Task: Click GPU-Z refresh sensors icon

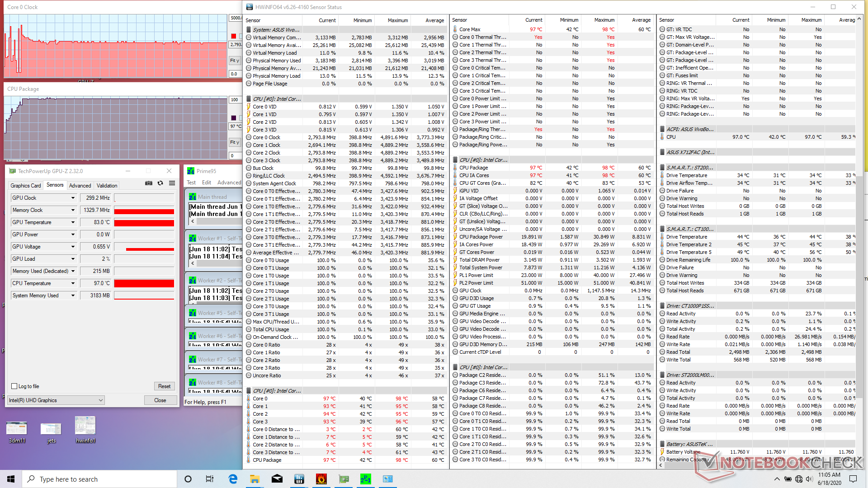Action: pos(160,183)
